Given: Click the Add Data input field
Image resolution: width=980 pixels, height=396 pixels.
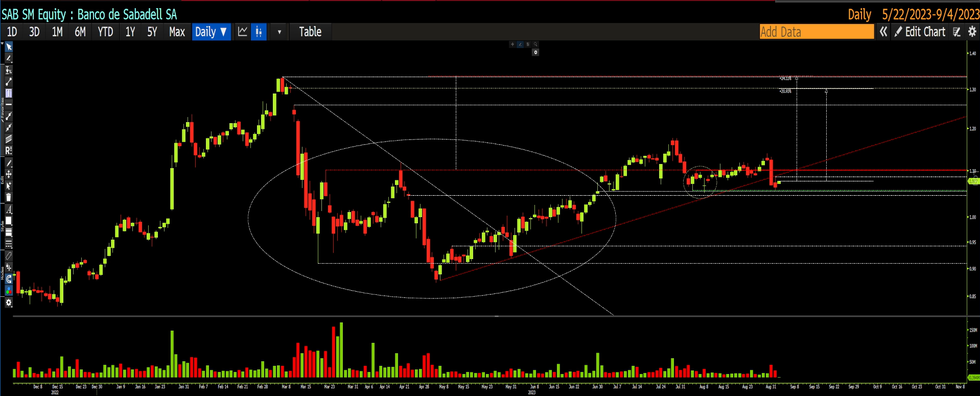Looking at the screenshot, I should click(816, 32).
